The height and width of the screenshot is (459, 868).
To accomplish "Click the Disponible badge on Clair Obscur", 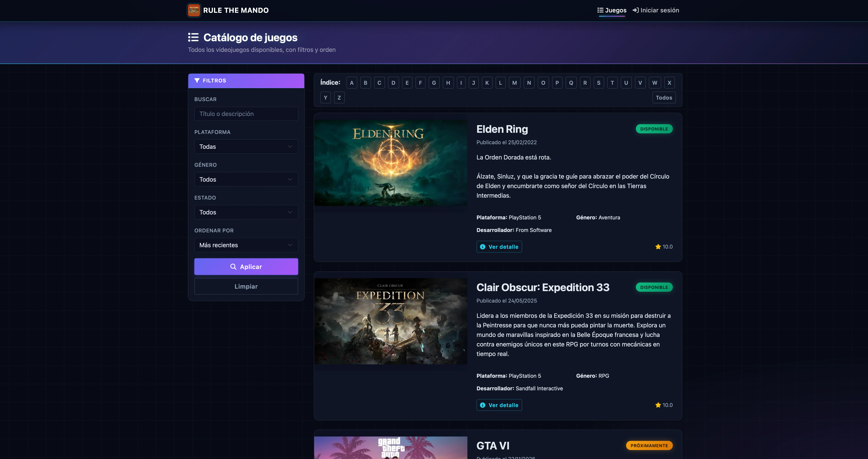I will coord(654,287).
